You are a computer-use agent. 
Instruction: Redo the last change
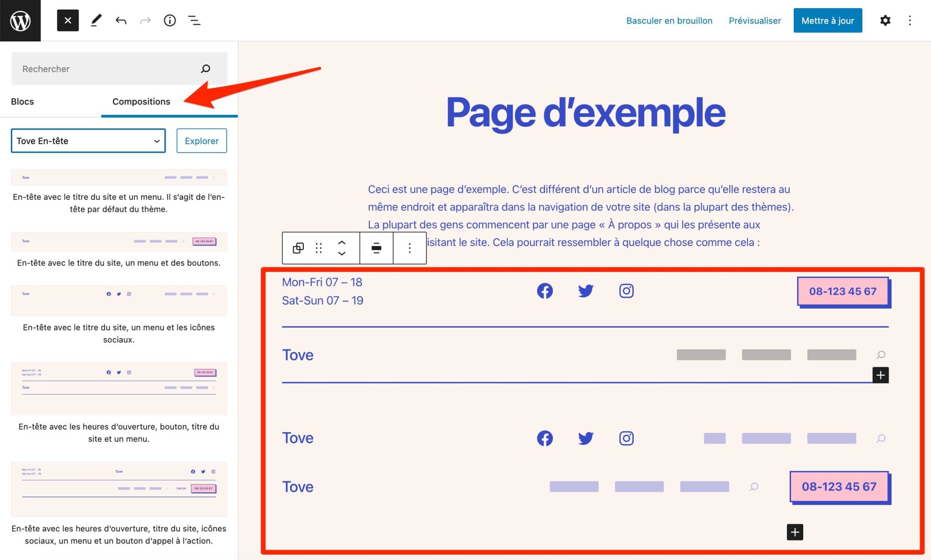coord(145,20)
